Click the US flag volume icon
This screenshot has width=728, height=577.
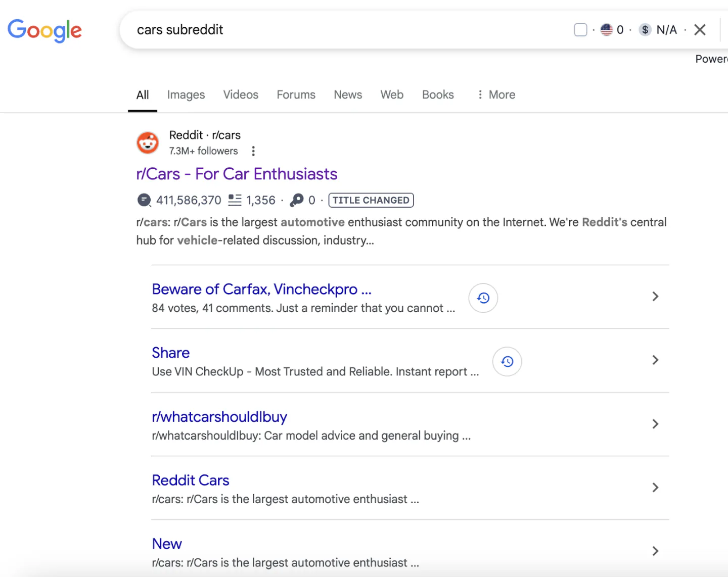click(606, 30)
